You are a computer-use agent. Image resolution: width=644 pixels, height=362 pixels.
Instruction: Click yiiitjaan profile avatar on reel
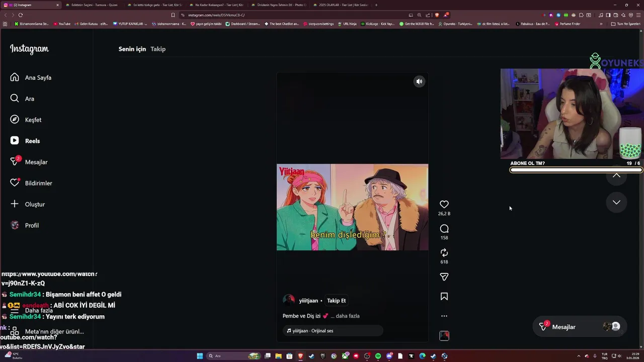pos(289,301)
